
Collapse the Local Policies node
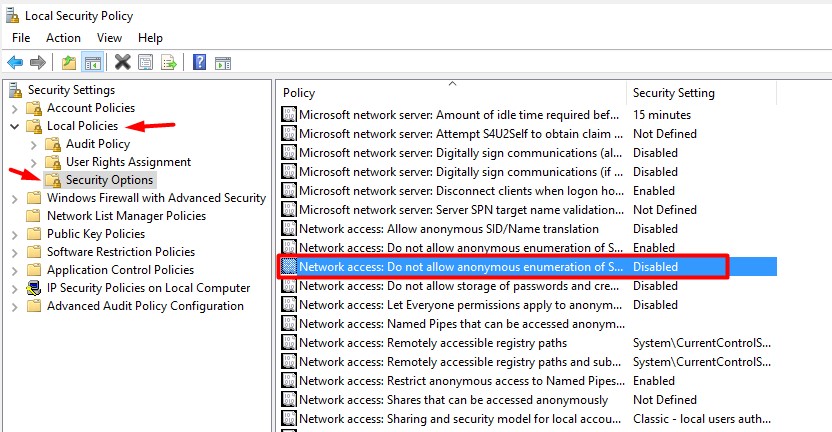14,126
